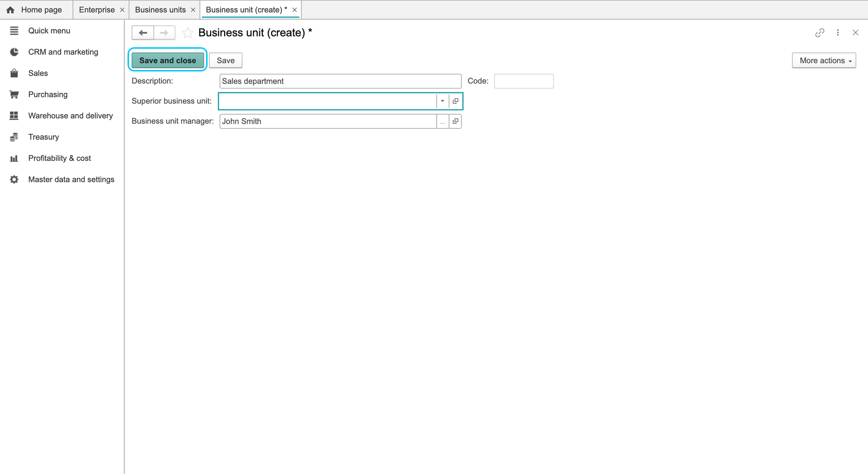Image resolution: width=868 pixels, height=474 pixels.
Task: Click Save and close button
Action: click(168, 60)
